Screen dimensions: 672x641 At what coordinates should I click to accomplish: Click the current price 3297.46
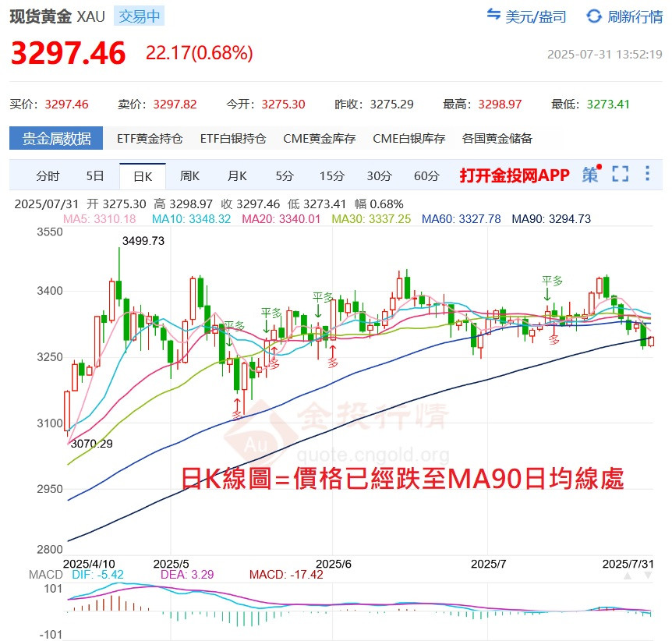[x=68, y=53]
